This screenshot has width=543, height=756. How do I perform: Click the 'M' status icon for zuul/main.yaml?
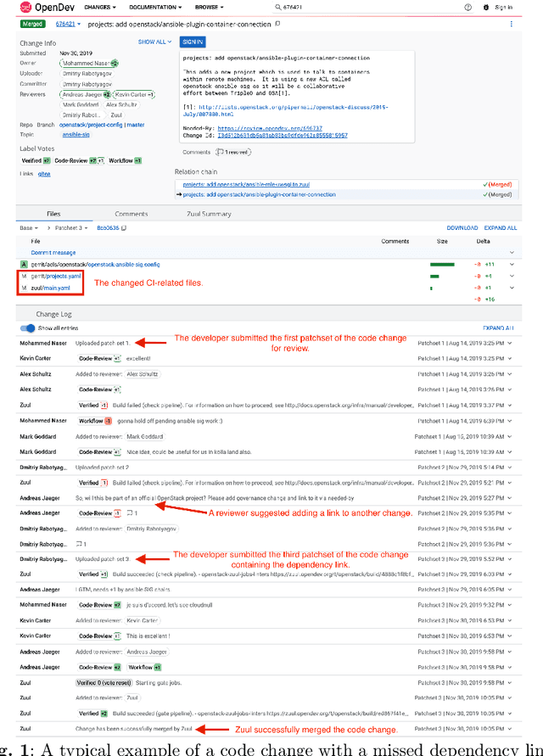(24, 288)
